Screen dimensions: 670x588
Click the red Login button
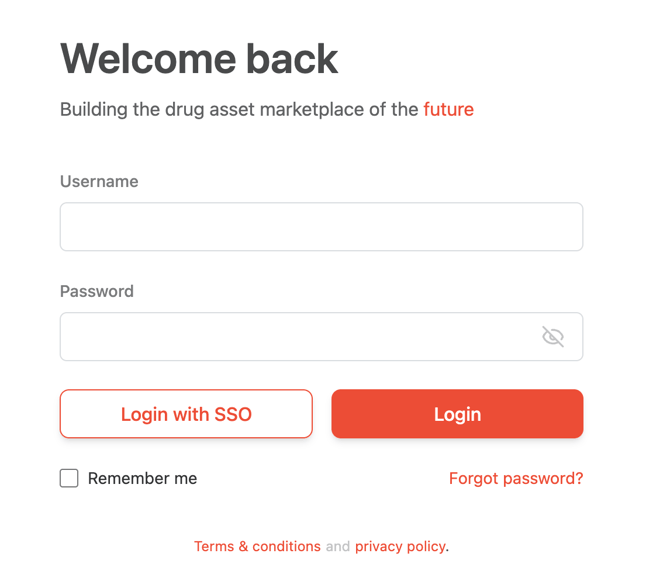point(457,414)
